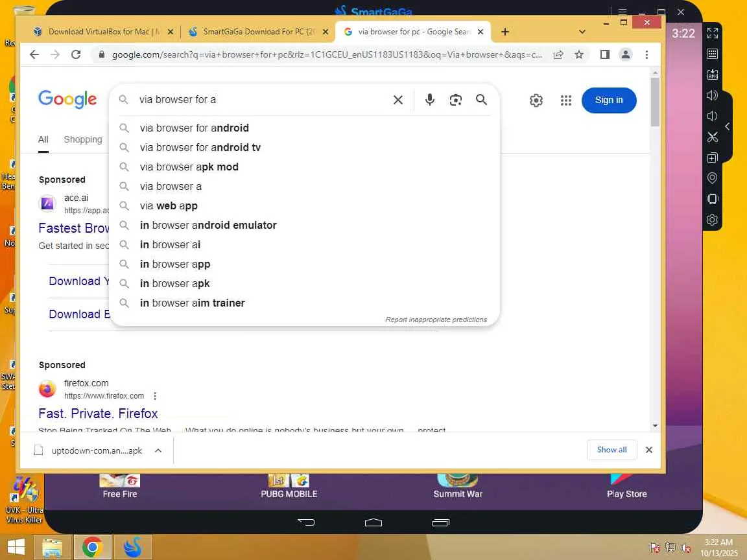This screenshot has width=747, height=560.
Task: Open Play Store in SmartGaGa
Action: [626, 486]
